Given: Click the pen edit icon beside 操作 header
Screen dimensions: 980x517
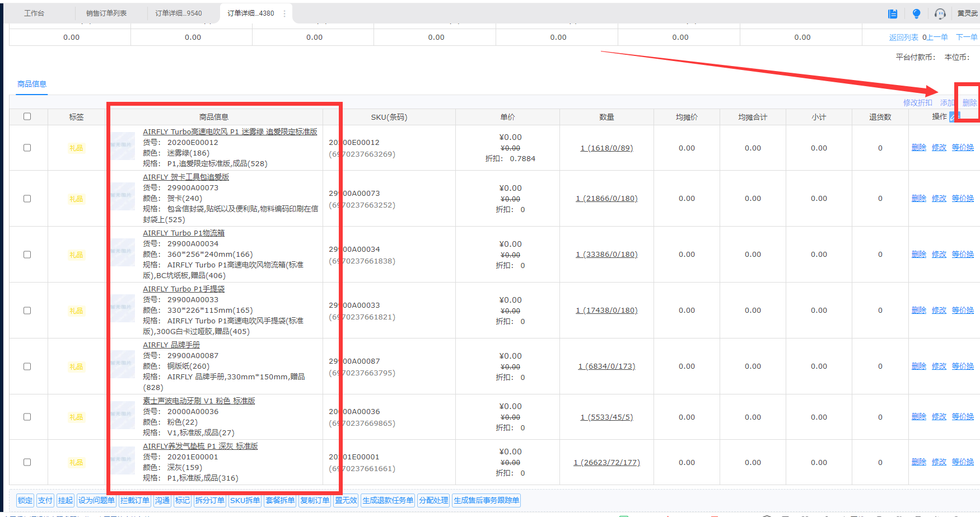Looking at the screenshot, I should [954, 116].
